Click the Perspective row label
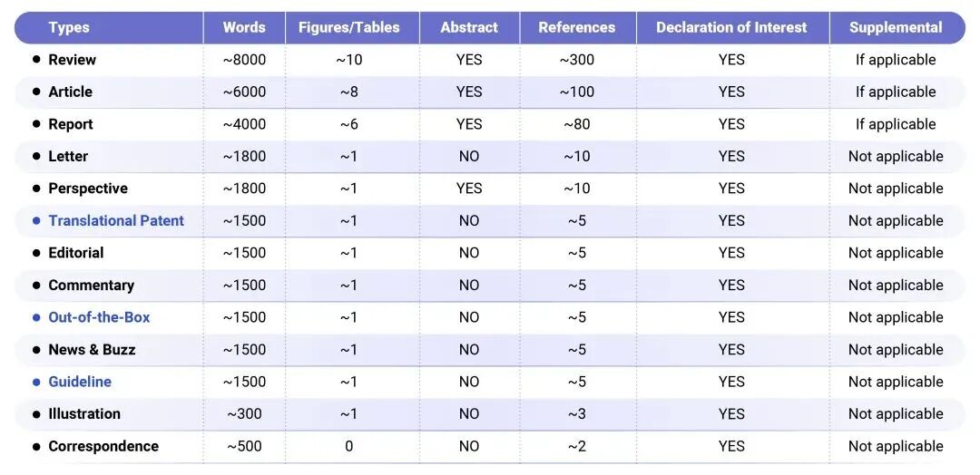The width and height of the screenshot is (980, 475). point(88,189)
